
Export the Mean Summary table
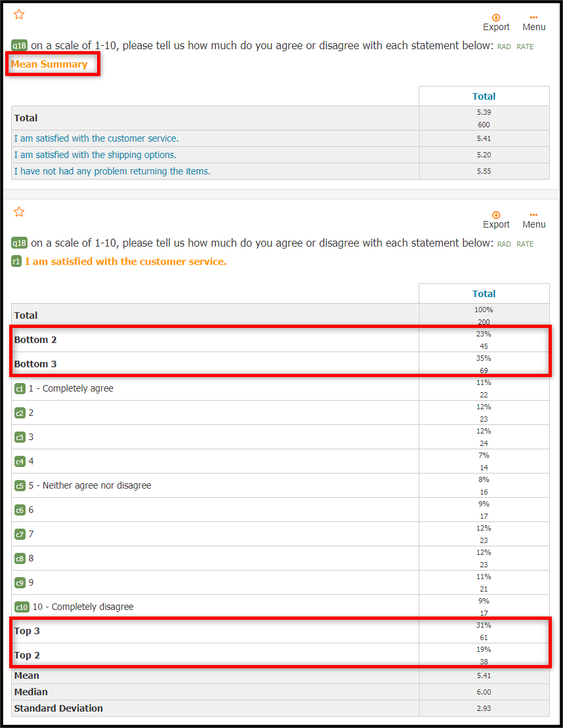click(496, 23)
